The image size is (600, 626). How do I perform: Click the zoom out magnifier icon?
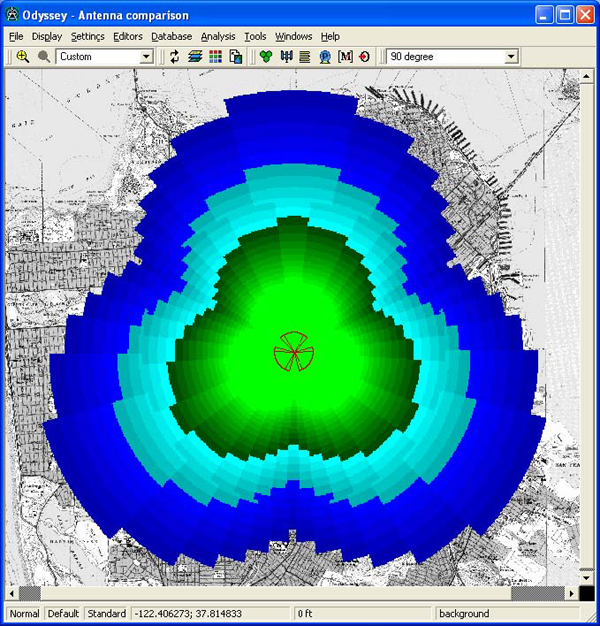click(43, 57)
